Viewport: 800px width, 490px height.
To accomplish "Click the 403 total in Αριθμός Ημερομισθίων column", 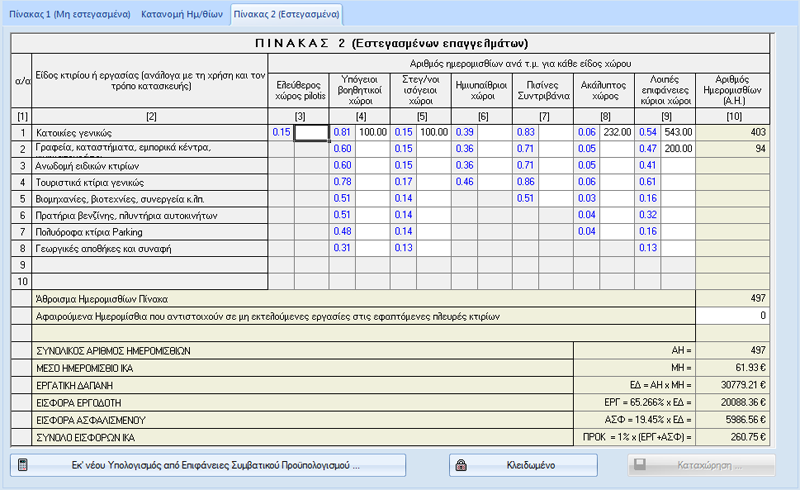I will (732, 132).
